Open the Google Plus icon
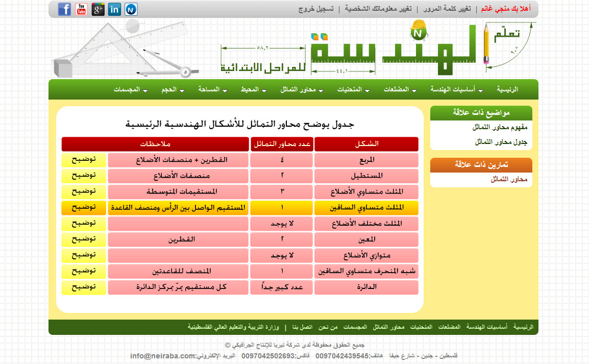This screenshot has width=589, height=364. coord(98,9)
